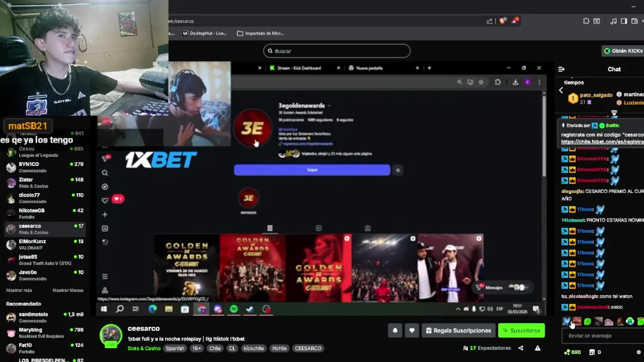Click the Spanish language tag
Screen dimensions: 644x362
point(175,348)
